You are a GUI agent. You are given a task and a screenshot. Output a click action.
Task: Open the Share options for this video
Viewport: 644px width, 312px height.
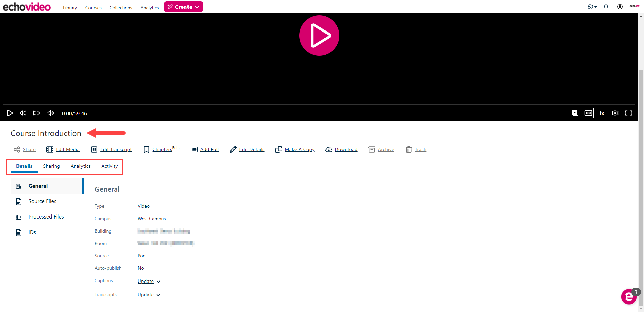coord(29,149)
